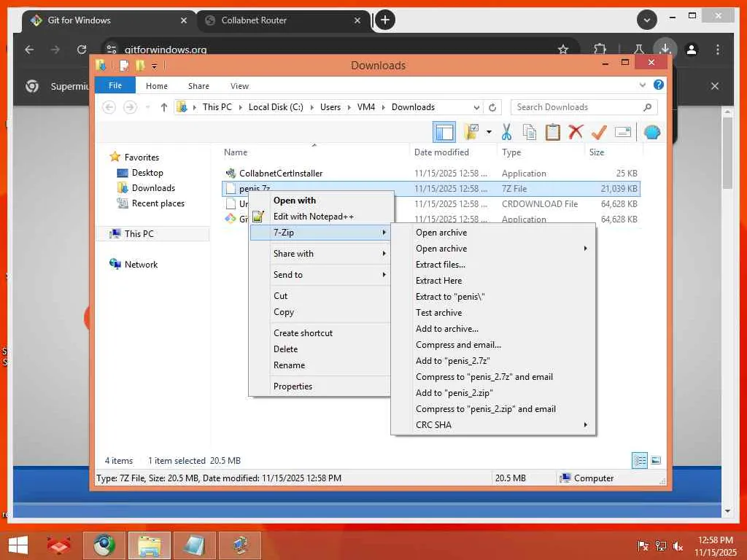Open the Home ribbon tab
This screenshot has width=747, height=560.
[x=157, y=86]
